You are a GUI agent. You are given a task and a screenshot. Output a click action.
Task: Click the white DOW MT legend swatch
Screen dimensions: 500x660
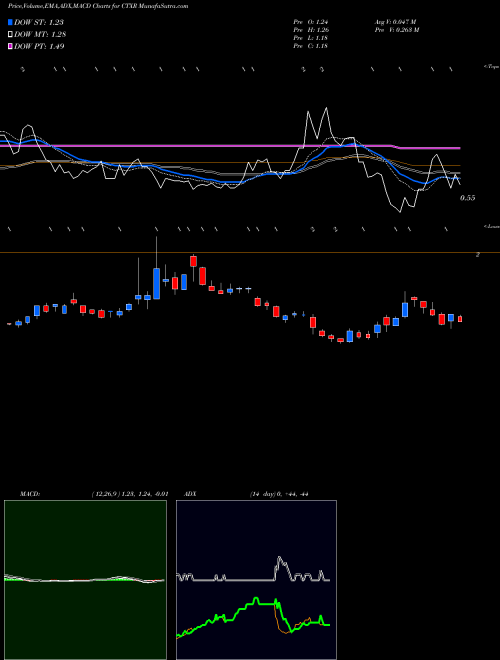pyautogui.click(x=10, y=34)
